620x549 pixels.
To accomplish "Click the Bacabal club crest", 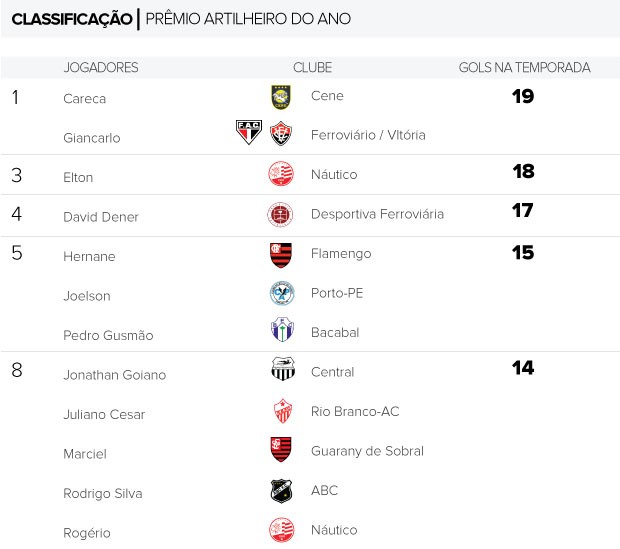I will pyautogui.click(x=282, y=329).
